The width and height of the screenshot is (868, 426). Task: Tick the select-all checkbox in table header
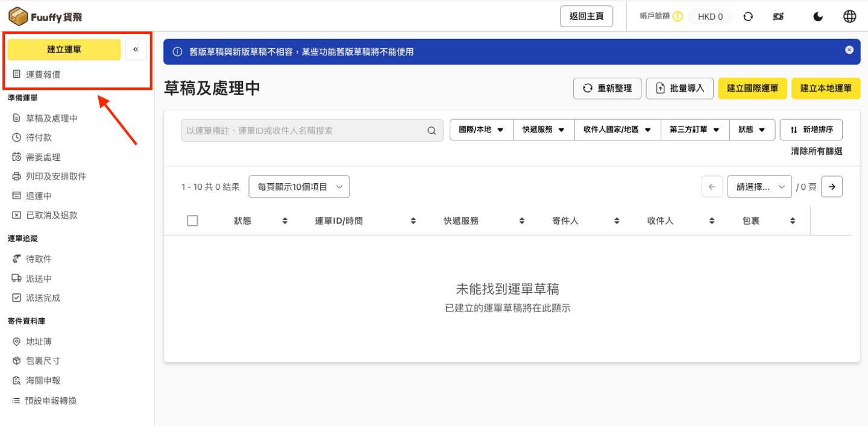[x=192, y=221]
